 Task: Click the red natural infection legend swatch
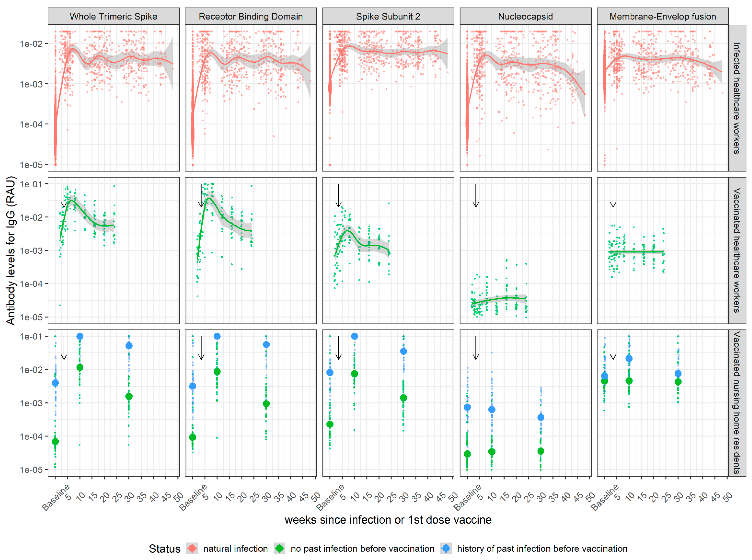(x=192, y=548)
